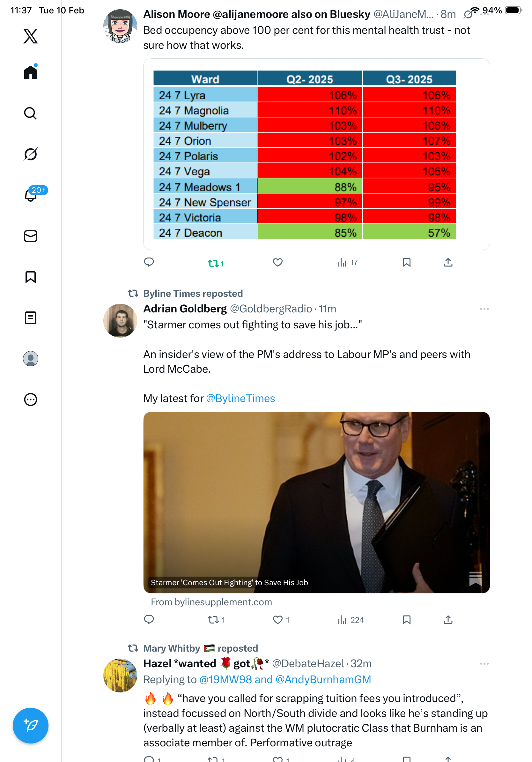Viewport: 532px width, 762px height.
Task: Bookmark the Adrian Goldberg post
Action: 406,620
